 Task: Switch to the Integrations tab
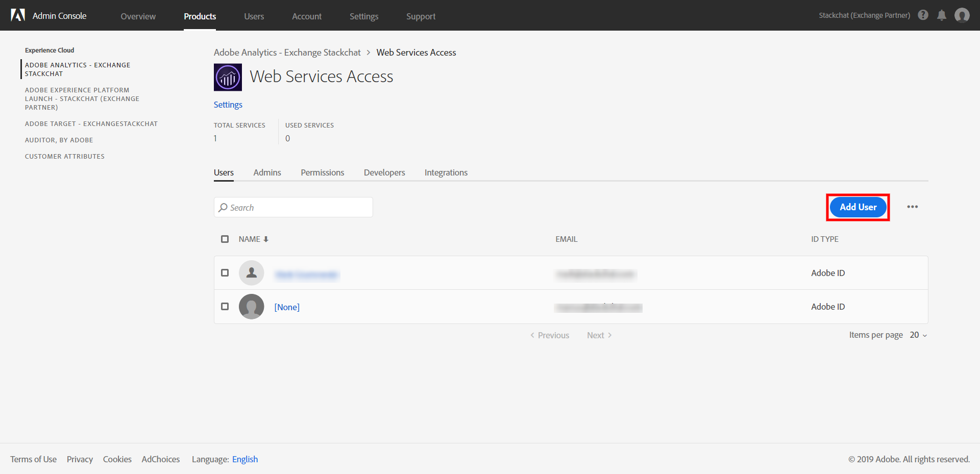[446, 172]
